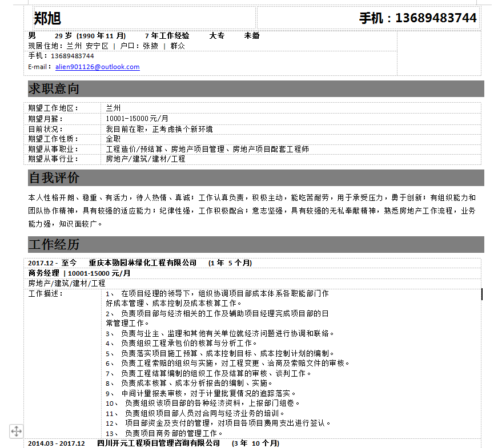Click the 7年工作经验 text
This screenshot has height=448, width=502.
click(x=167, y=36)
